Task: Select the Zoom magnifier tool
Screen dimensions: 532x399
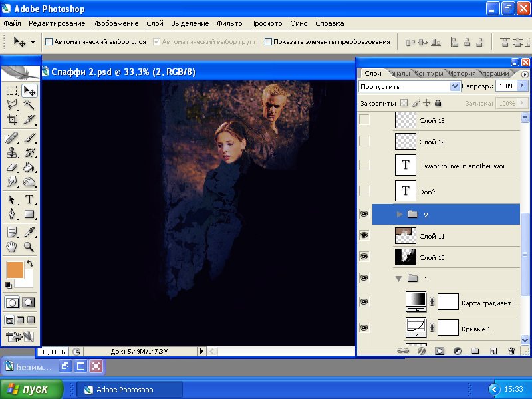Action: pos(29,247)
